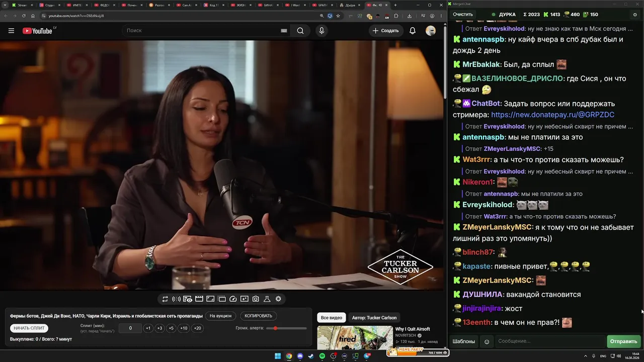This screenshot has height=362, width=644.
Task: Open the Merged Chat settings gear
Action: [x=635, y=15]
